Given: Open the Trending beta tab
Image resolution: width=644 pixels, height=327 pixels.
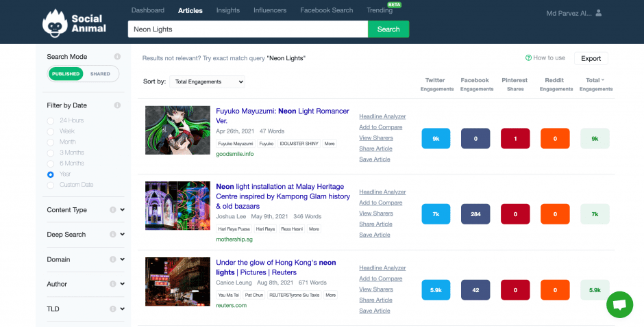Looking at the screenshot, I should click(x=380, y=10).
